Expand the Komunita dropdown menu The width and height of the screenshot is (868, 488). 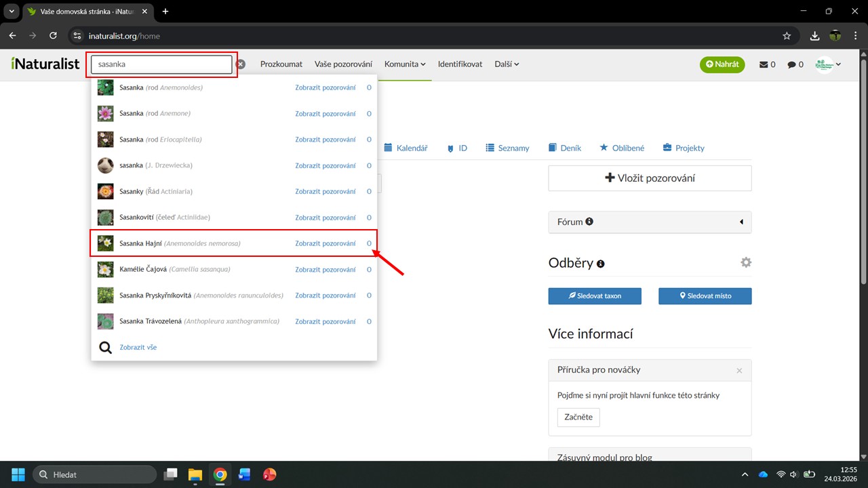405,64
